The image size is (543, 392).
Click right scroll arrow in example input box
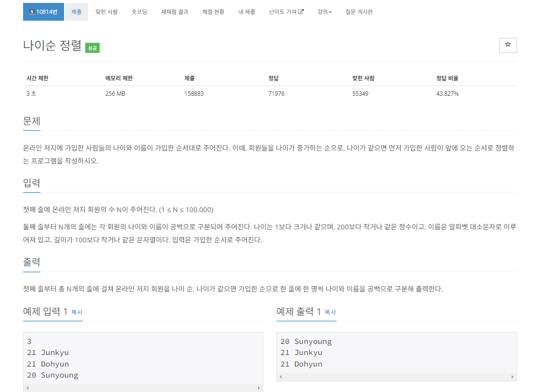(259, 388)
